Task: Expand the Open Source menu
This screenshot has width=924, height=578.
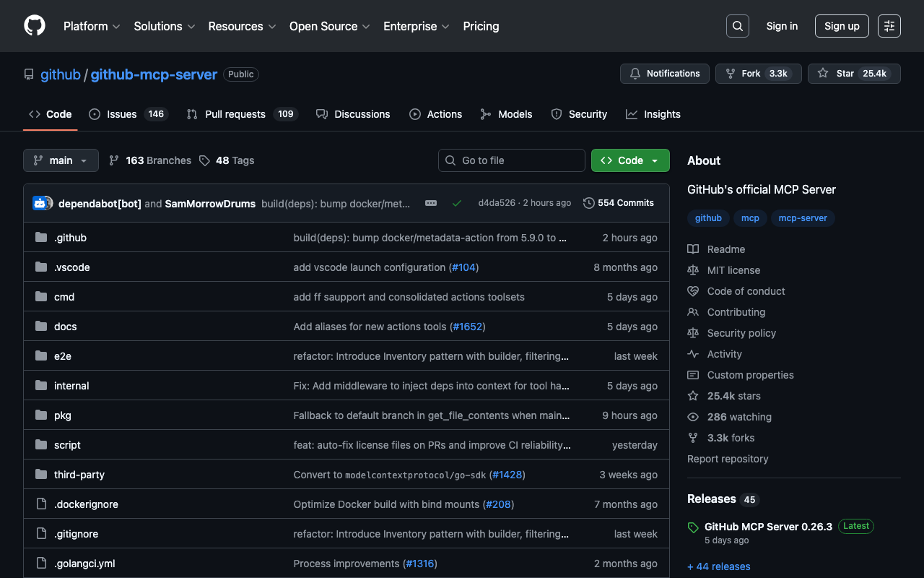Action: 329,26
